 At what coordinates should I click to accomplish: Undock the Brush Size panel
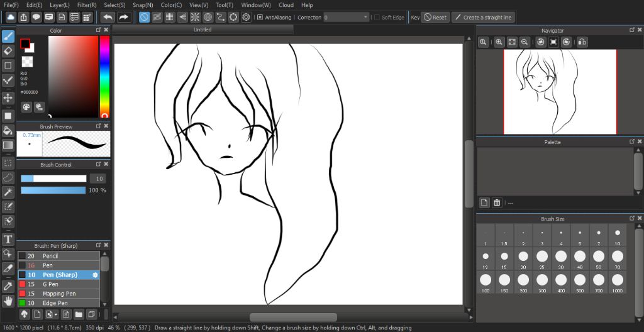click(631, 219)
